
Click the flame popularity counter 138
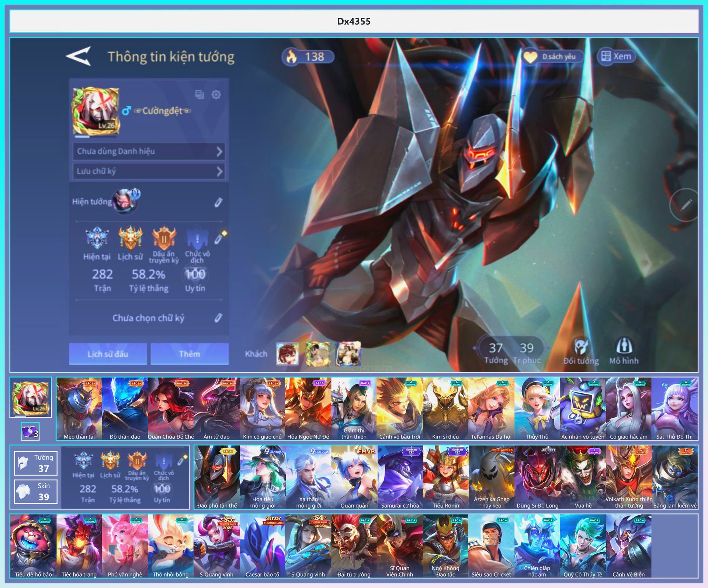[308, 57]
